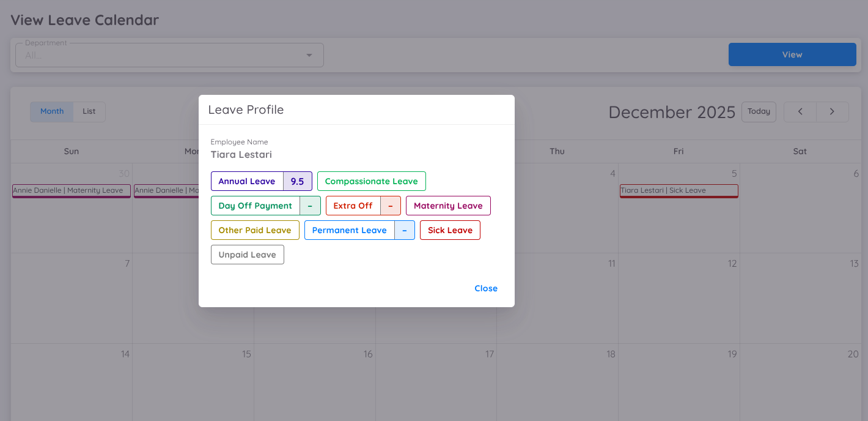
Task: Switch to the Month calendar view
Action: point(51,111)
